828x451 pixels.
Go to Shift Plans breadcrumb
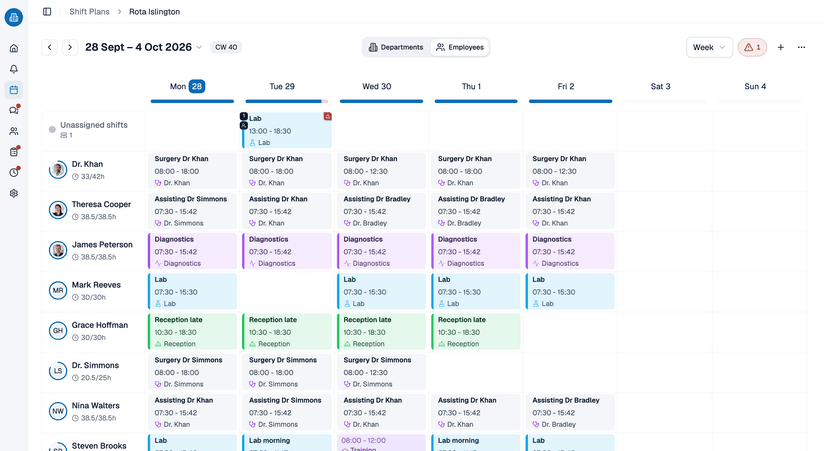[x=89, y=12]
